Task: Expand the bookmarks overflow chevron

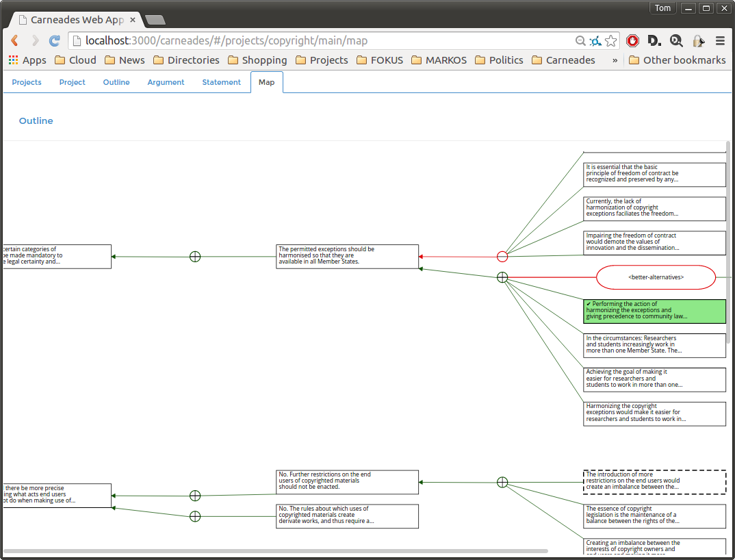Action: coord(615,60)
